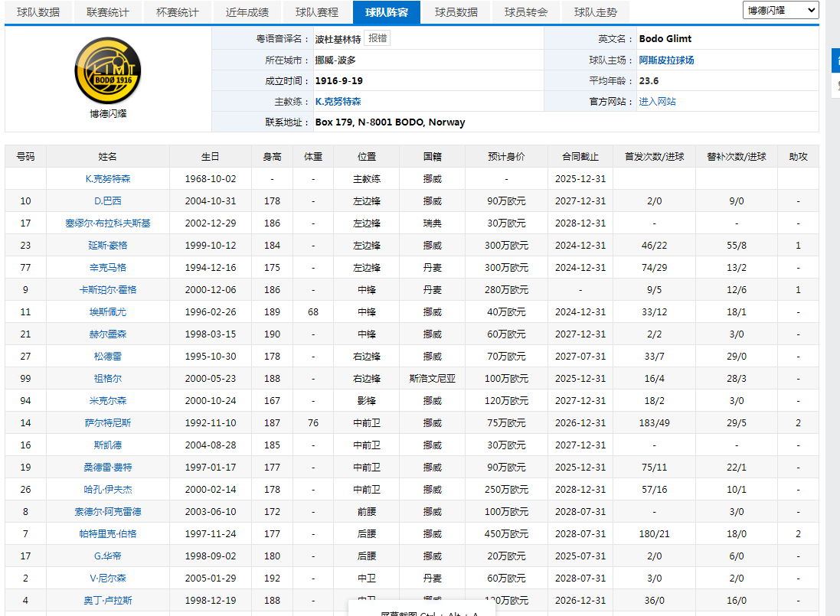
Task: Open head coach K.克努特森 link in info panel
Action: pos(338,101)
